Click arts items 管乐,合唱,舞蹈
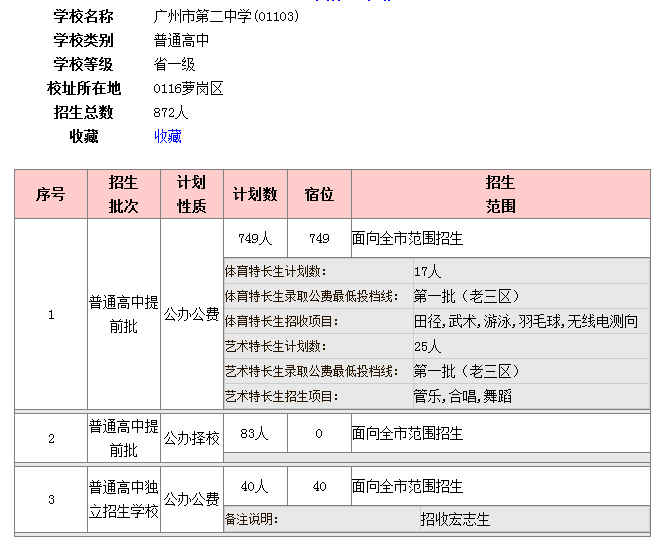This screenshot has height=539, width=661. 462,397
